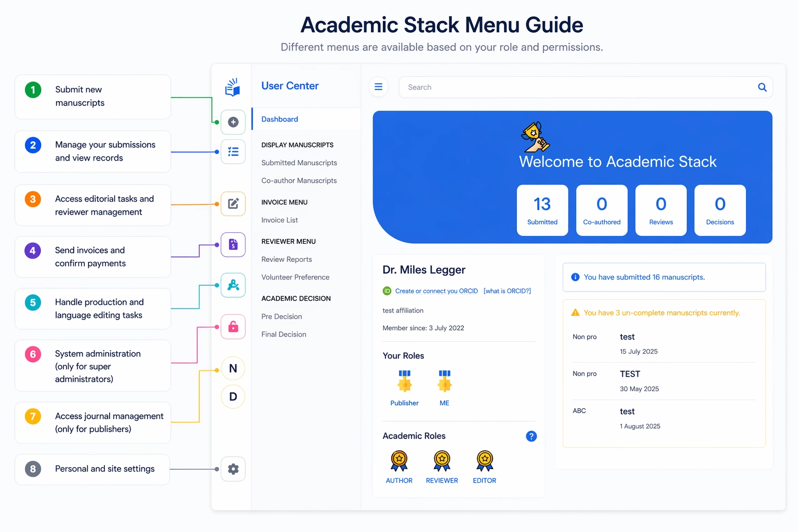Click the DISPLAY MANUSCRIPTS section header

click(297, 145)
